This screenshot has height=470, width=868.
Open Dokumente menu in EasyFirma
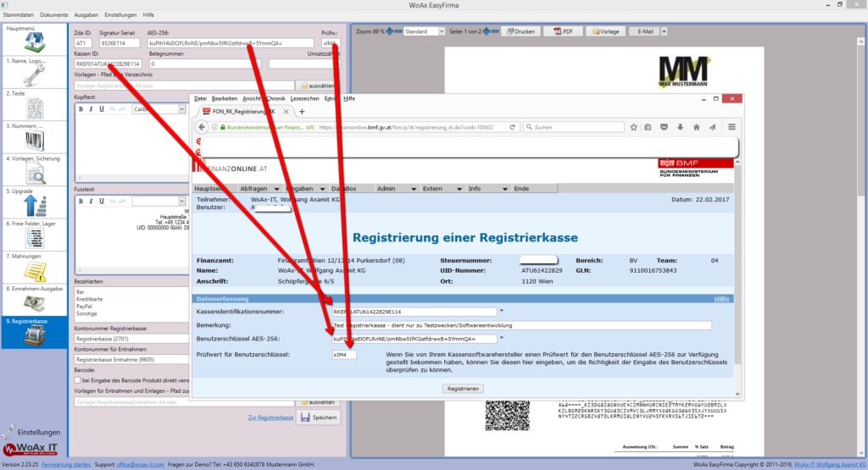click(53, 15)
